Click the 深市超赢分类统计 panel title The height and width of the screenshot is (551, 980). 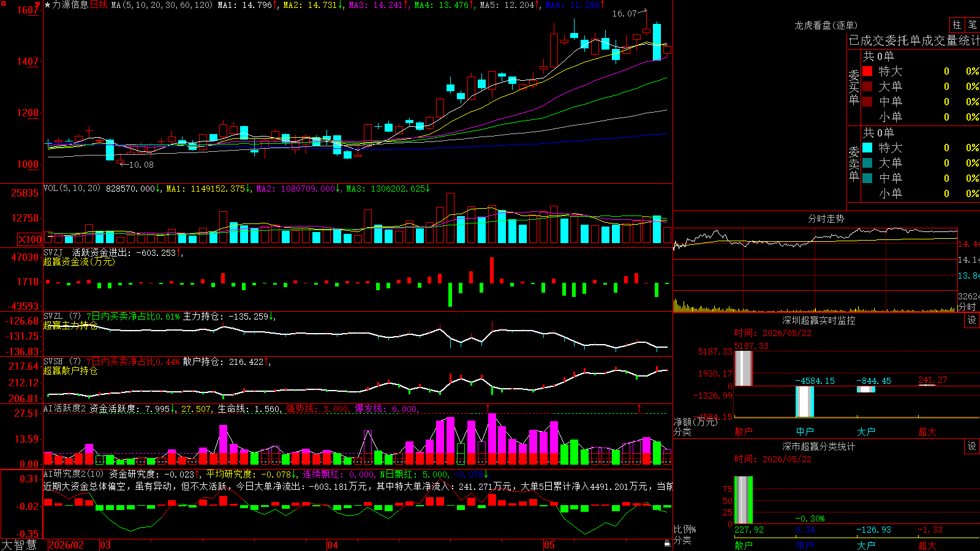[818, 446]
